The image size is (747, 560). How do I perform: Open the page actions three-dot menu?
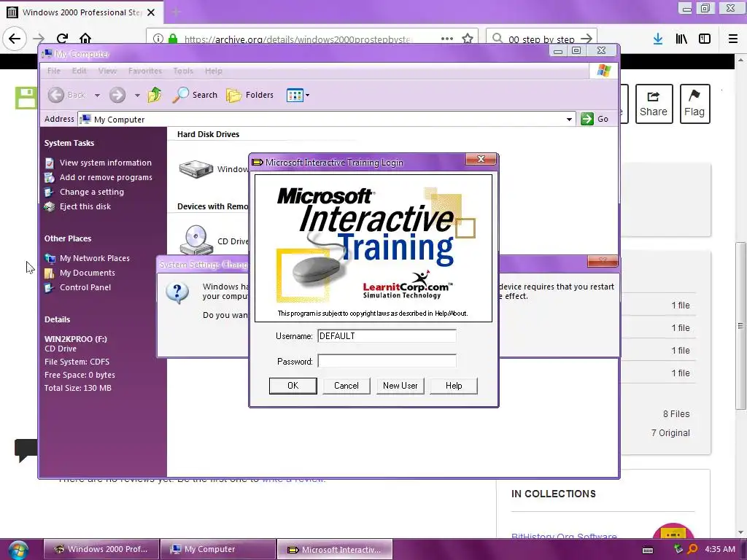coord(447,39)
